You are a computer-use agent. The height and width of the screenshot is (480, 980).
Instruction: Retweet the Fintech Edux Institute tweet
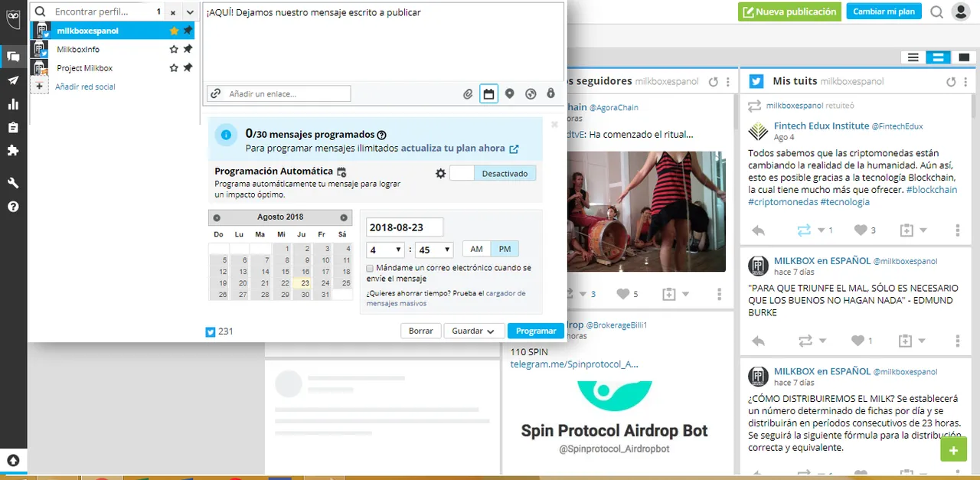click(804, 230)
